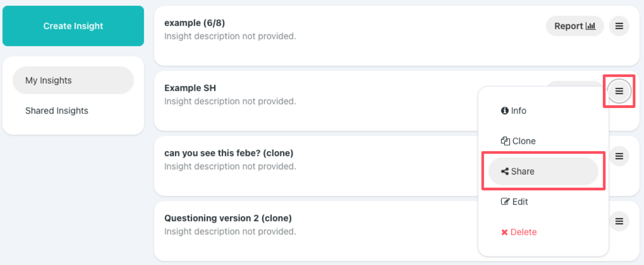
Task: Click the bar chart icon on Report
Action: coord(591,26)
